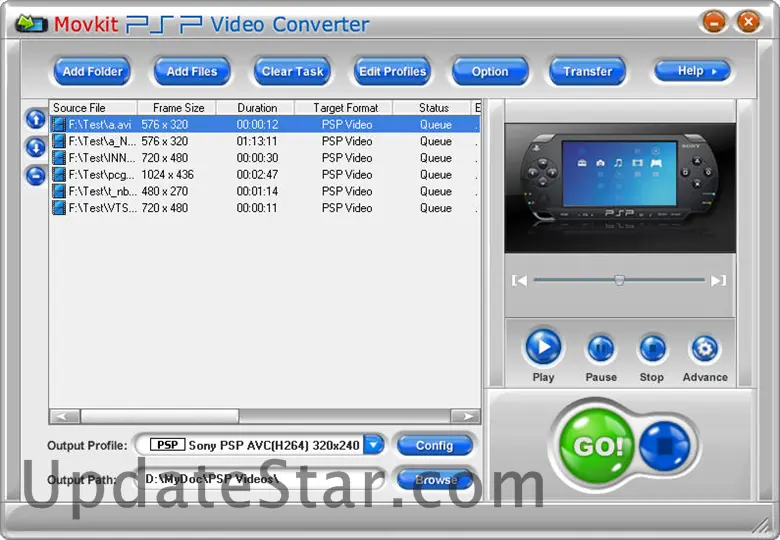Sort by Frame Size column header

point(178,108)
